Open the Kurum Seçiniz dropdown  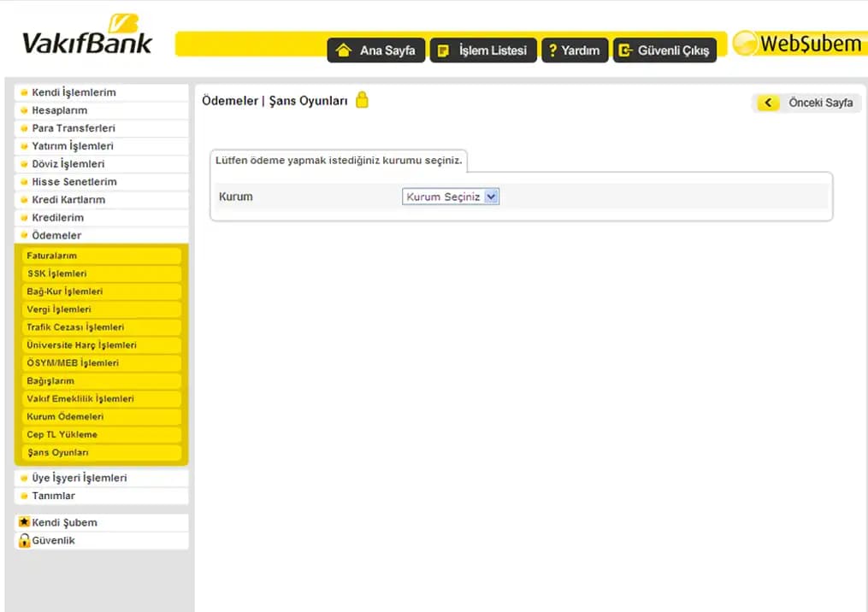pyautogui.click(x=450, y=197)
